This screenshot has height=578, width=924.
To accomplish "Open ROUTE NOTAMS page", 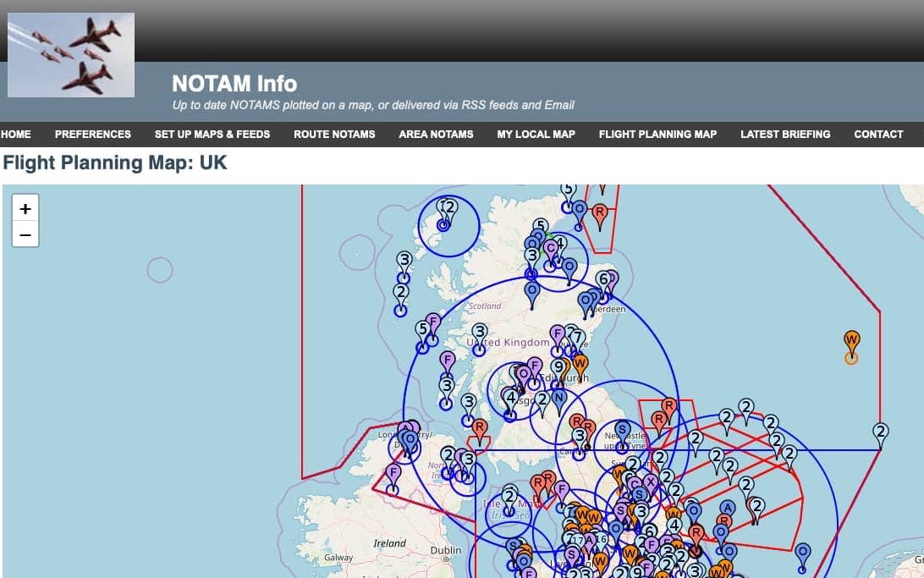I will click(334, 134).
